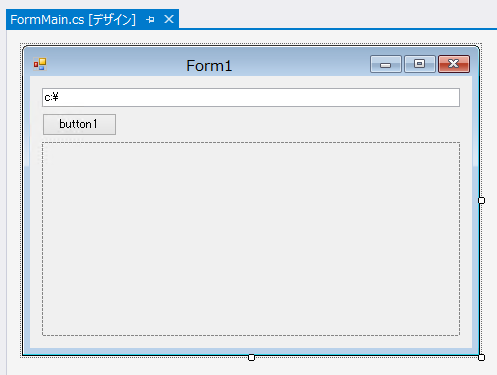The width and height of the screenshot is (497, 375).
Task: Select the text box containing c:¥
Action: pyautogui.click(x=251, y=97)
